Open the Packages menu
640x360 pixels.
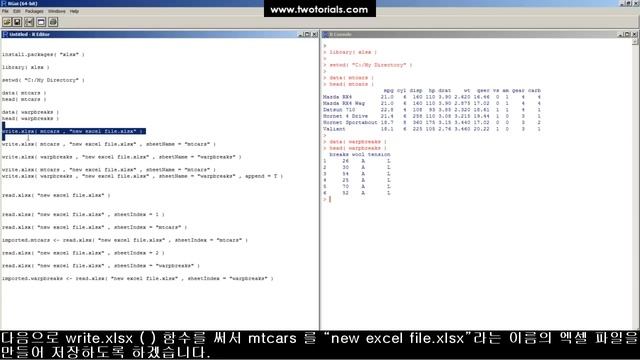coord(34,11)
